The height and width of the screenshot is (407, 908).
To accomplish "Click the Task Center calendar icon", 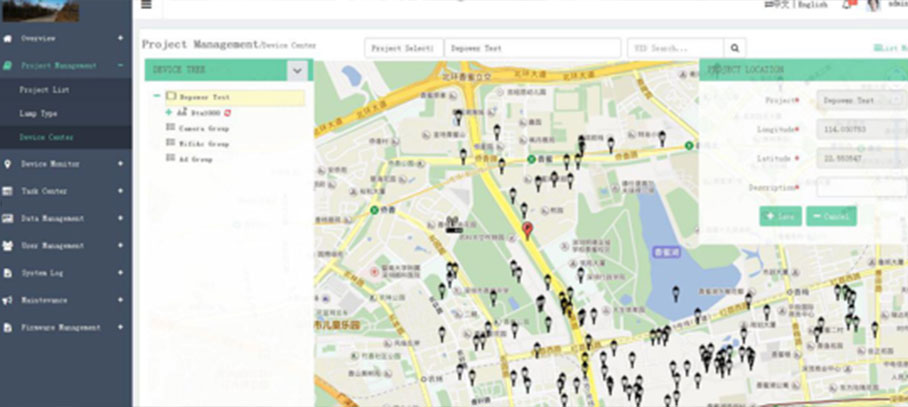I will [8, 191].
